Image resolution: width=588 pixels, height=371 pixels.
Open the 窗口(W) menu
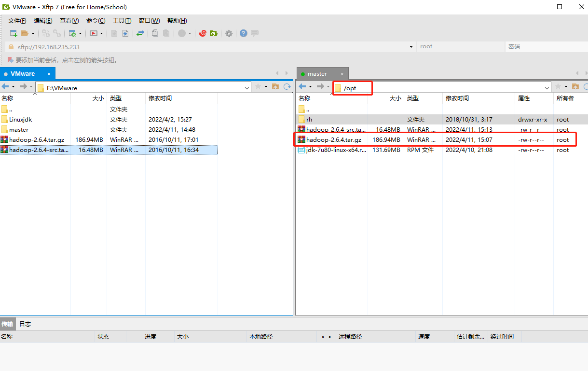pyautogui.click(x=149, y=21)
